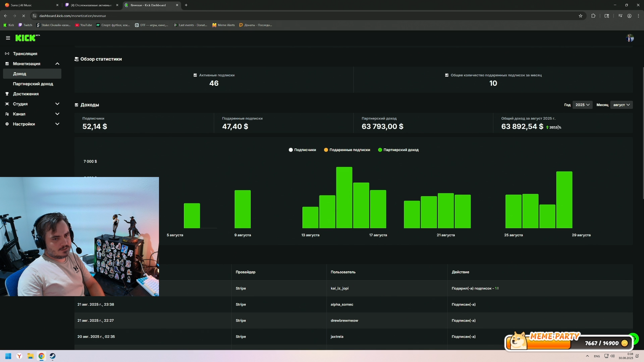644x362 pixels.
Task: Open Достижения in the sidebar
Action: tap(26, 94)
